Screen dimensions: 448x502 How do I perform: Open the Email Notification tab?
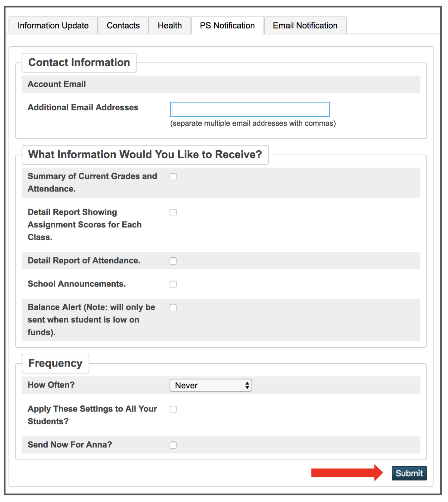point(305,25)
